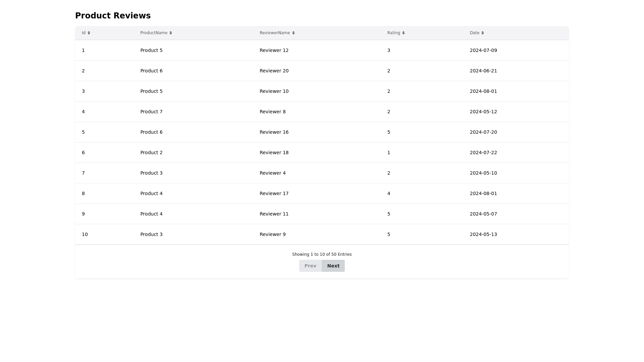Click the sort icon next to Id
This screenshot has height=362, width=644.
pos(89,33)
